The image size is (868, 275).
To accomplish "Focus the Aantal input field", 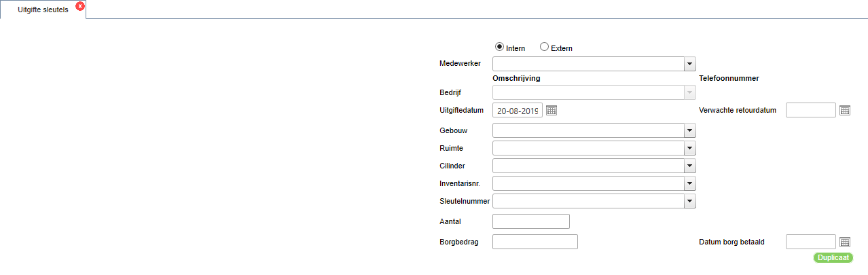I will pyautogui.click(x=531, y=221).
